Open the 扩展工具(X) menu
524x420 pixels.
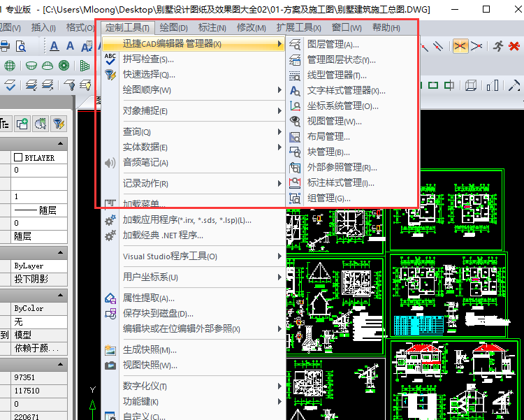[298, 28]
